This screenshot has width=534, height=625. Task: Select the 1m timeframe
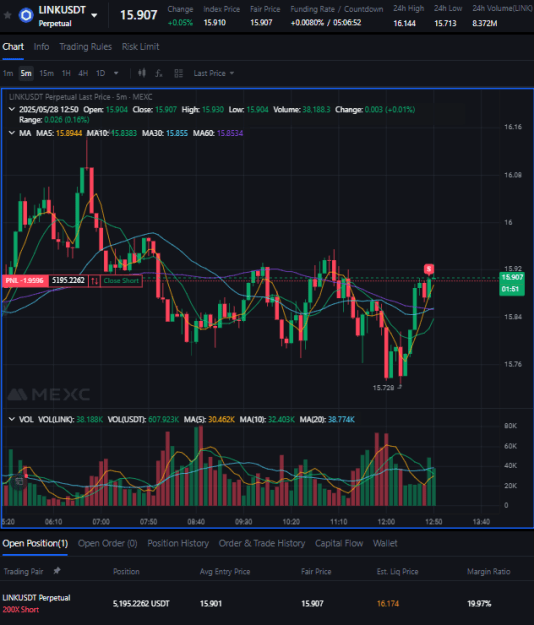tap(8, 73)
